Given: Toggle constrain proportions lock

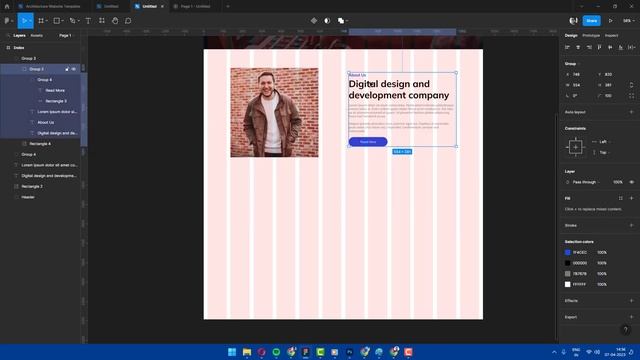Looking at the screenshot, I should click(631, 85).
